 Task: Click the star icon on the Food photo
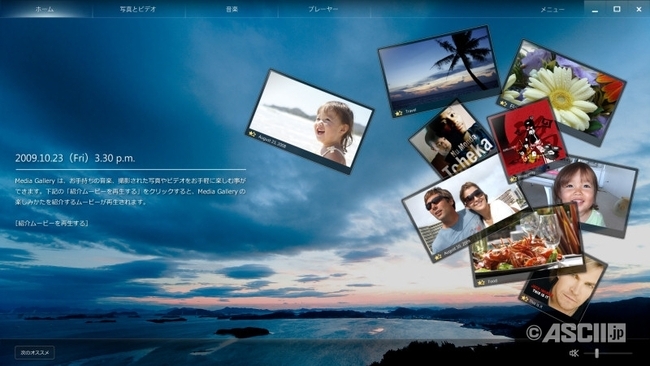(481, 283)
